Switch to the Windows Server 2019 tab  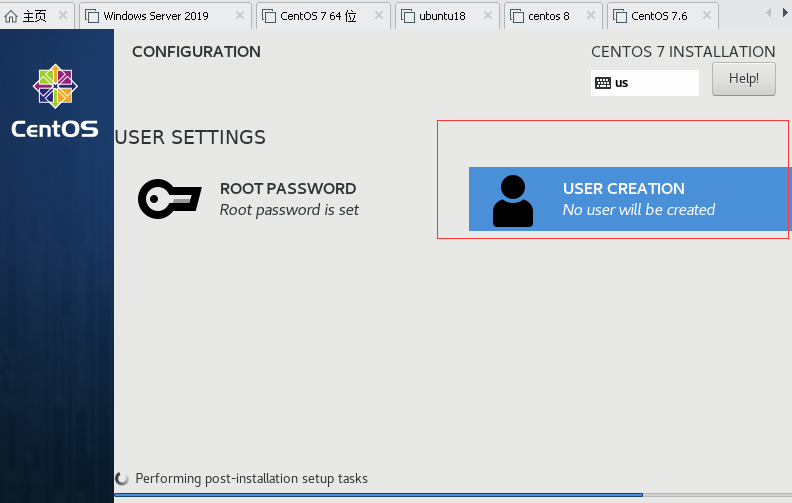[x=156, y=16]
